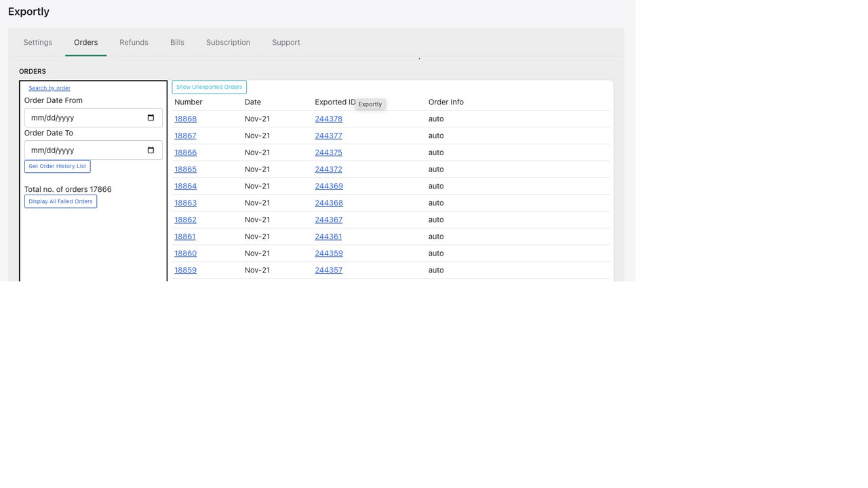The width and height of the screenshot is (868, 488).
Task: Open exported ID 244357
Action: click(x=328, y=270)
